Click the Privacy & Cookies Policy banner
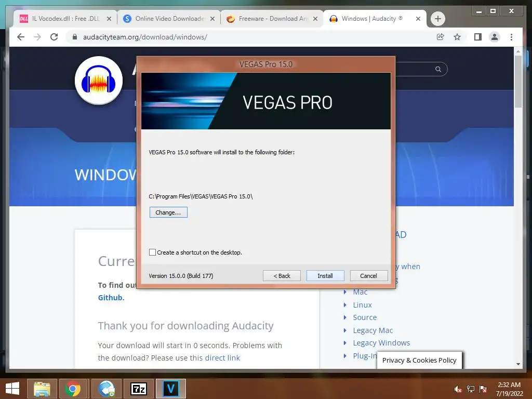532x399 pixels. [419, 361]
